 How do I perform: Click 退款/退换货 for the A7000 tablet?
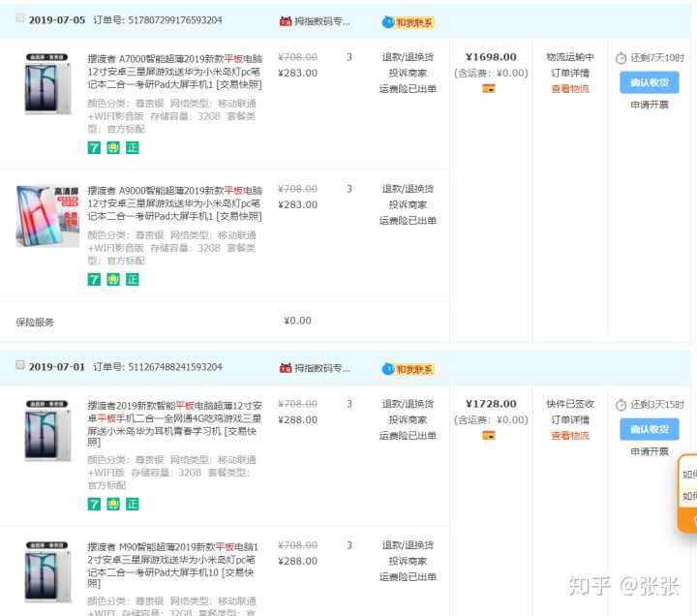coord(408,57)
